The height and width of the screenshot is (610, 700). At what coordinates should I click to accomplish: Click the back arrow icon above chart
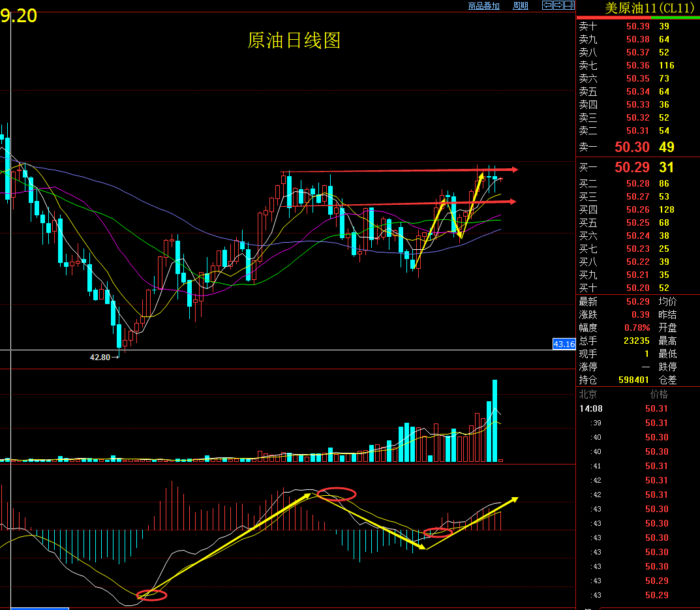click(x=547, y=5)
